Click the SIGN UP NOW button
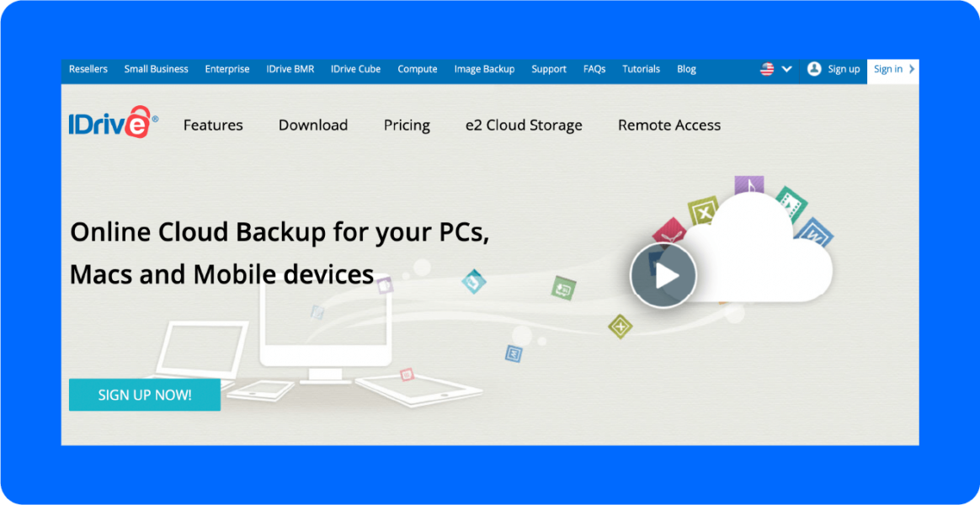The image size is (980, 505). coord(144,394)
